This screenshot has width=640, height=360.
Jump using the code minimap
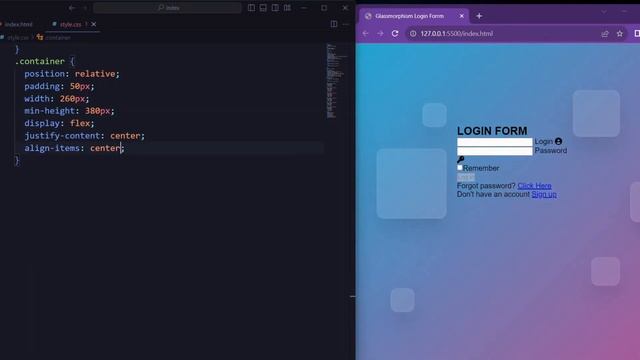[337, 81]
